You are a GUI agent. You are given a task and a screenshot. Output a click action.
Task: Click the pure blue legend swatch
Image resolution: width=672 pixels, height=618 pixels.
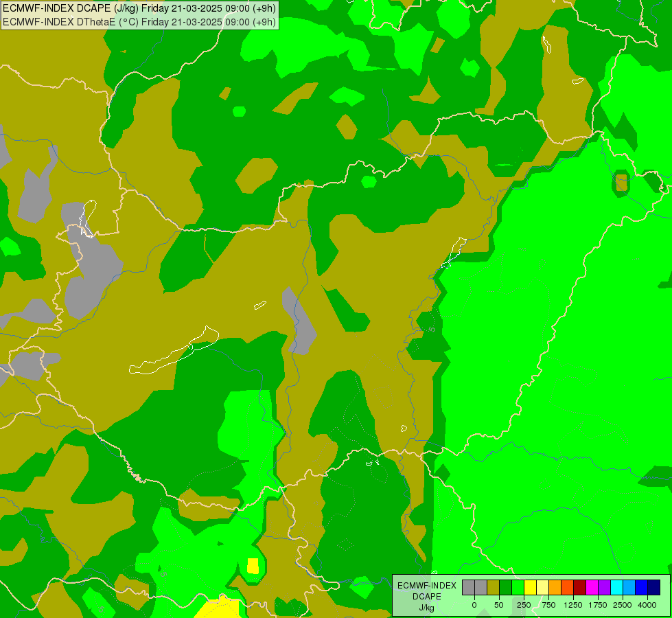click(642, 587)
